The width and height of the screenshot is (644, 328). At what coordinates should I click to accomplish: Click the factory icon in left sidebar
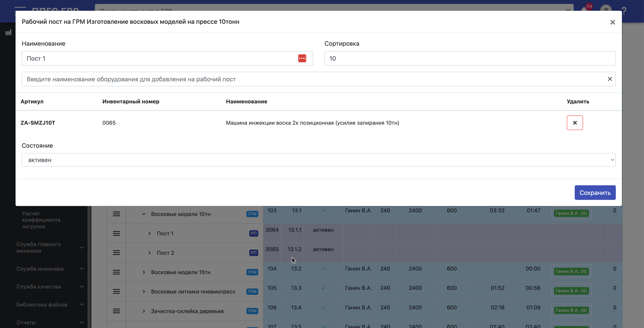(x=8, y=33)
